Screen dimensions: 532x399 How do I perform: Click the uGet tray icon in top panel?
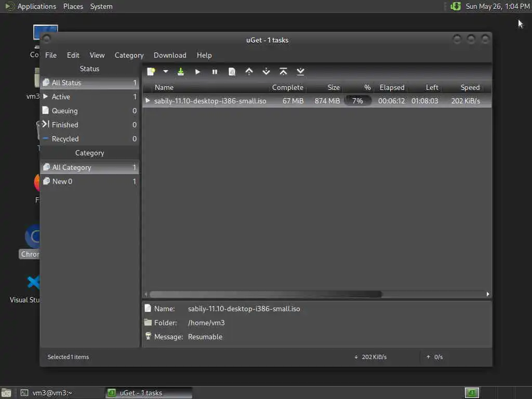click(456, 6)
